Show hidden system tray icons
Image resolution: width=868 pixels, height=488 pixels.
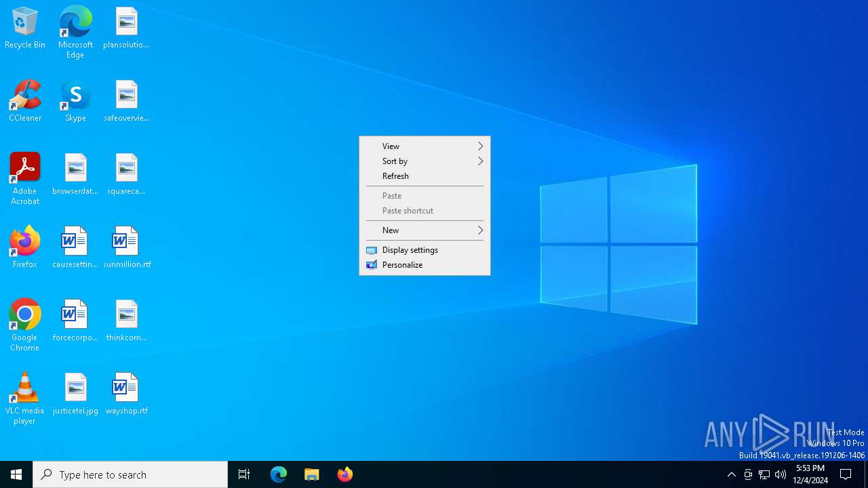coord(731,474)
